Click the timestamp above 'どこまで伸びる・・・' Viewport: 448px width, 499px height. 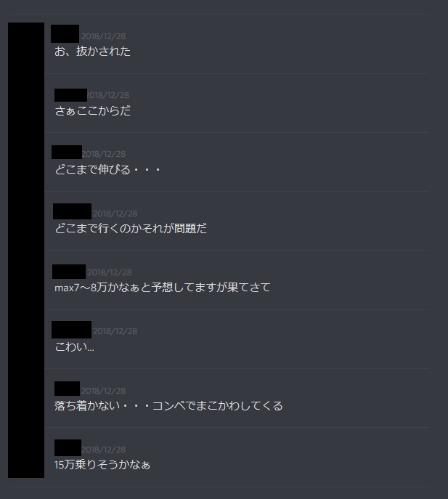point(104,154)
